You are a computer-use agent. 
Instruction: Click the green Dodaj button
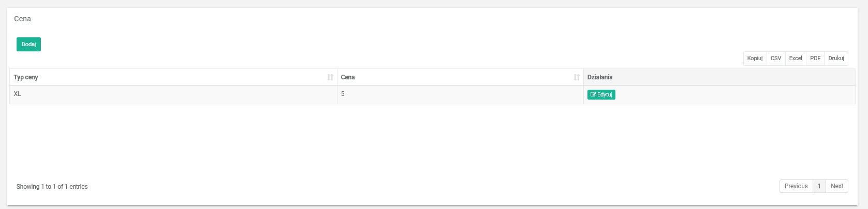[28, 45]
